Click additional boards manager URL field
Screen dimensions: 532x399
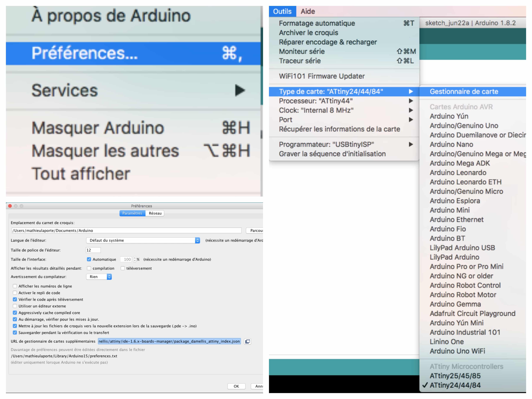pos(169,341)
